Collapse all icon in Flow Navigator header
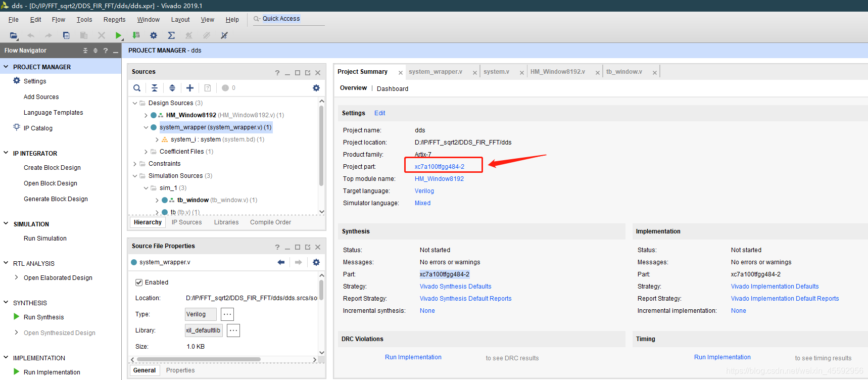This screenshot has width=868, height=380. [85, 51]
